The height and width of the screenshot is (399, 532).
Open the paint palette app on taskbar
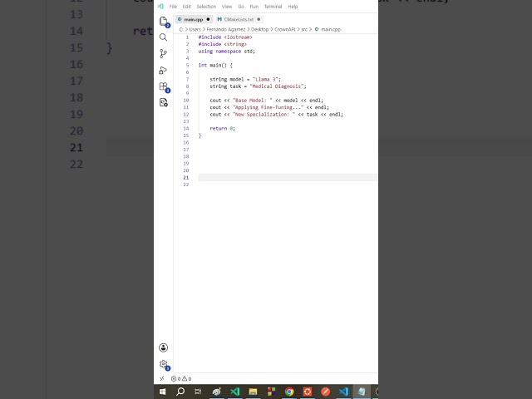(x=216, y=392)
